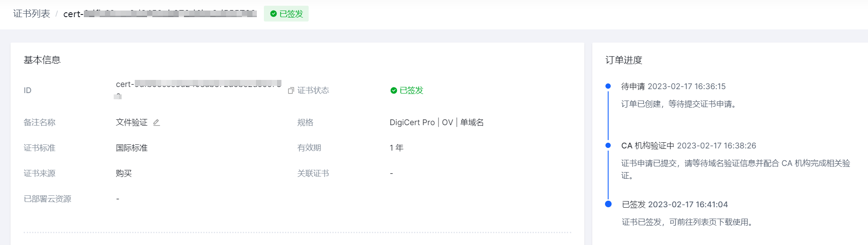Click the 文件验证 remark name text
This screenshot has height=245, width=868.
coord(132,122)
